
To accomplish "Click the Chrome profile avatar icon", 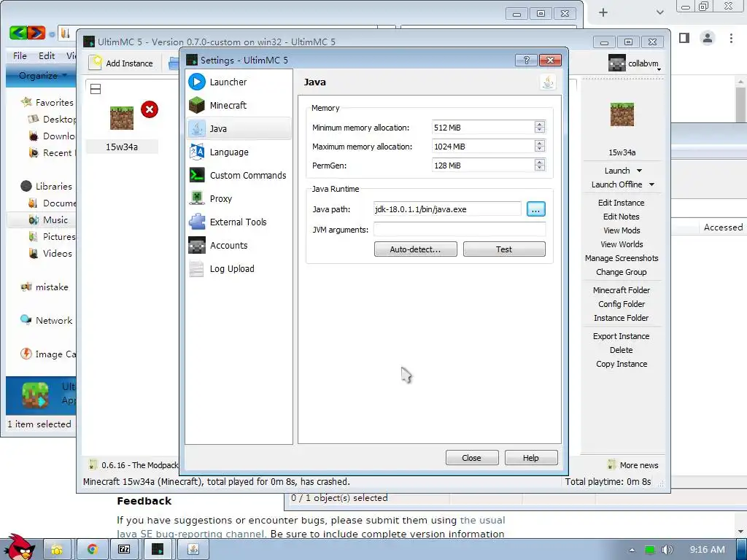I will (708, 38).
